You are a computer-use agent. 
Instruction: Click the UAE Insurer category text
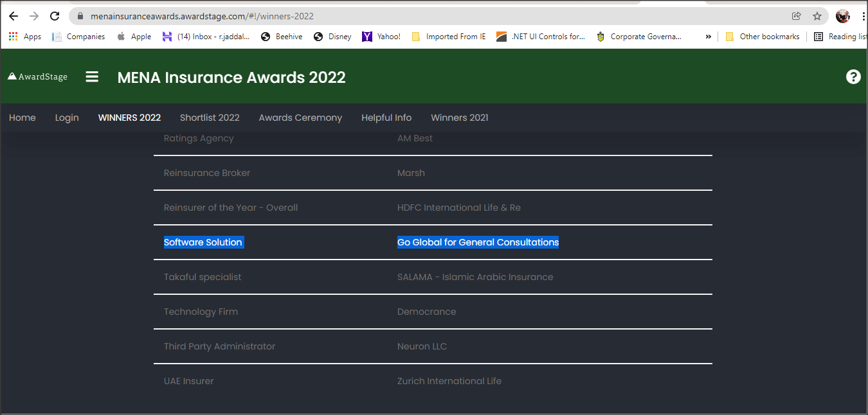coord(189,381)
